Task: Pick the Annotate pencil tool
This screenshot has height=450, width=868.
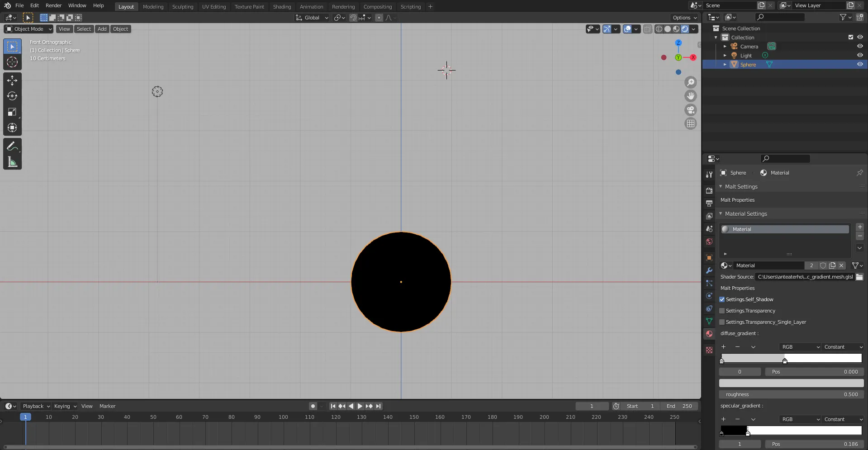Action: click(12, 146)
